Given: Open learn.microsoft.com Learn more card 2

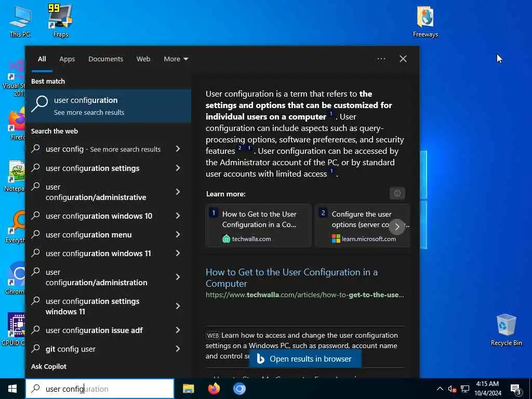Looking at the screenshot, I should [362, 225].
